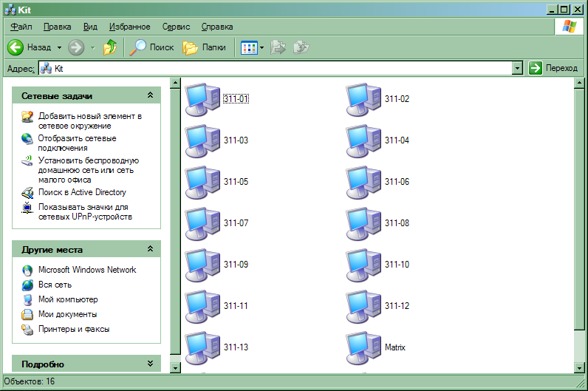Open Принтеры и факсы link
Screen dimensions: 588x391
[74, 329]
